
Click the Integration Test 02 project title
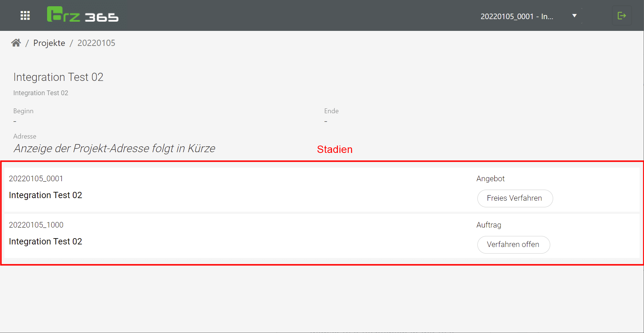point(58,77)
